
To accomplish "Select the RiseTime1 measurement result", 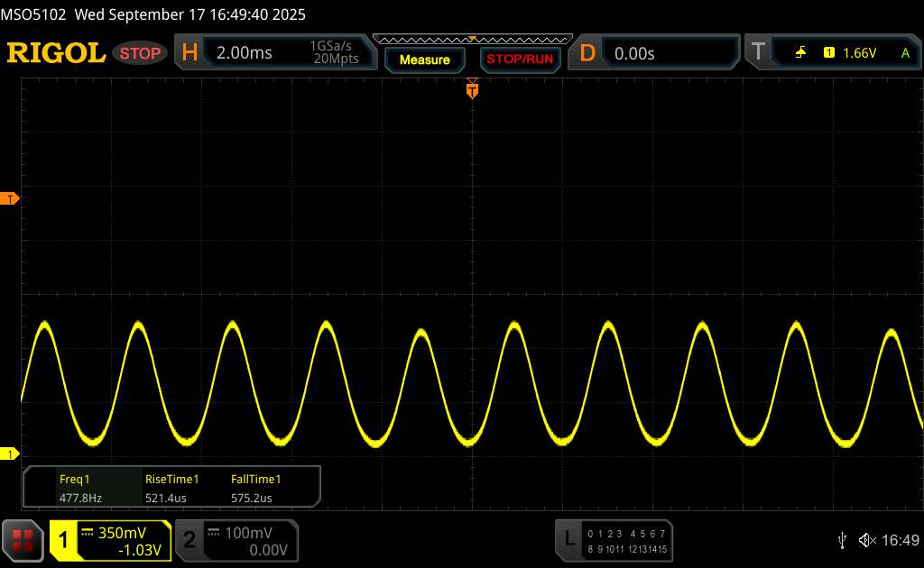I will pos(171,488).
